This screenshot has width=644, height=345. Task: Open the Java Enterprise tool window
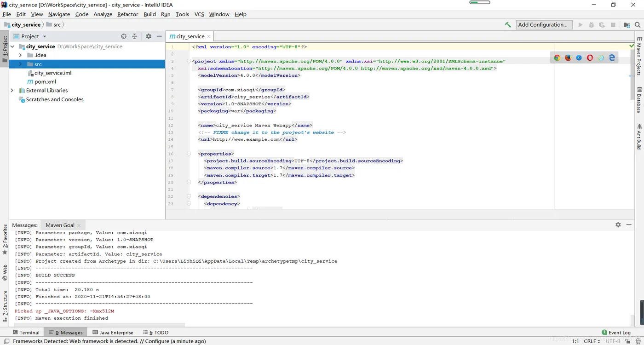click(x=113, y=333)
